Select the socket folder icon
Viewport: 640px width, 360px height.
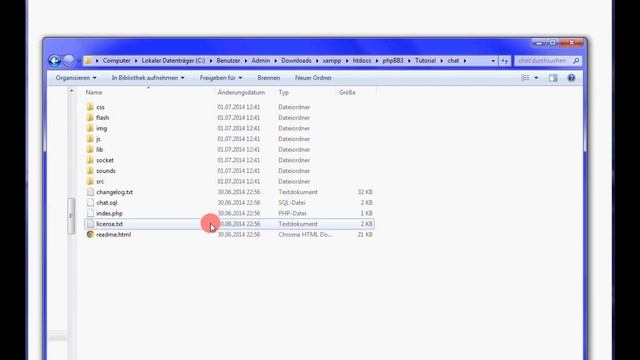pos(90,160)
